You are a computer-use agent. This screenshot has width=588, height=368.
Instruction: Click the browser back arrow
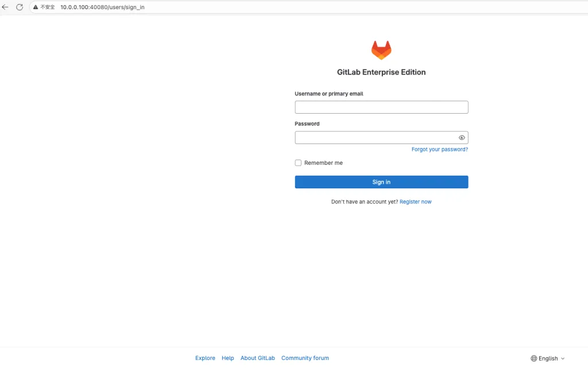pos(6,7)
